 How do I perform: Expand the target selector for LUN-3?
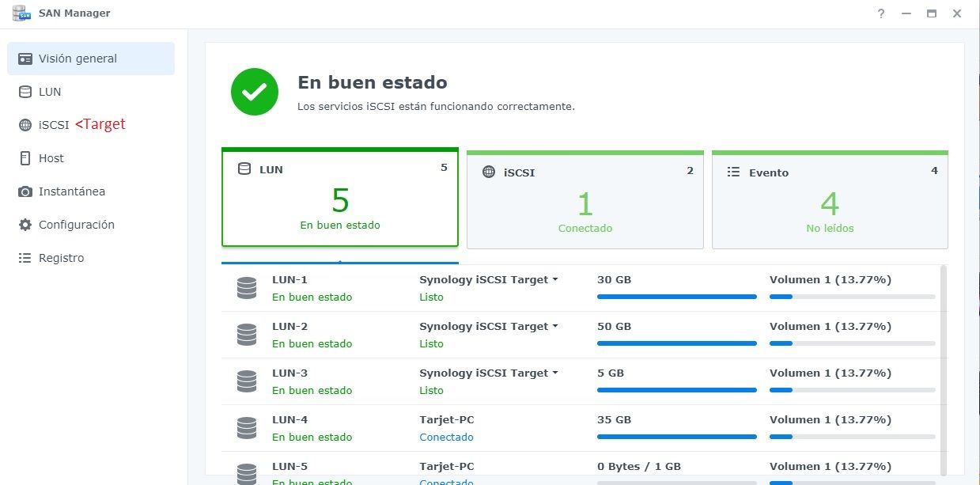tap(557, 373)
